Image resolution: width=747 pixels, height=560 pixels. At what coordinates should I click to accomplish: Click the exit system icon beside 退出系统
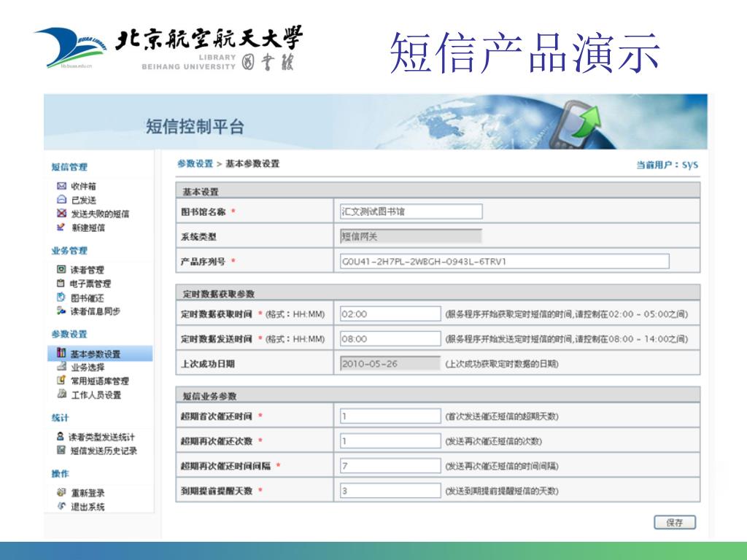point(61,506)
